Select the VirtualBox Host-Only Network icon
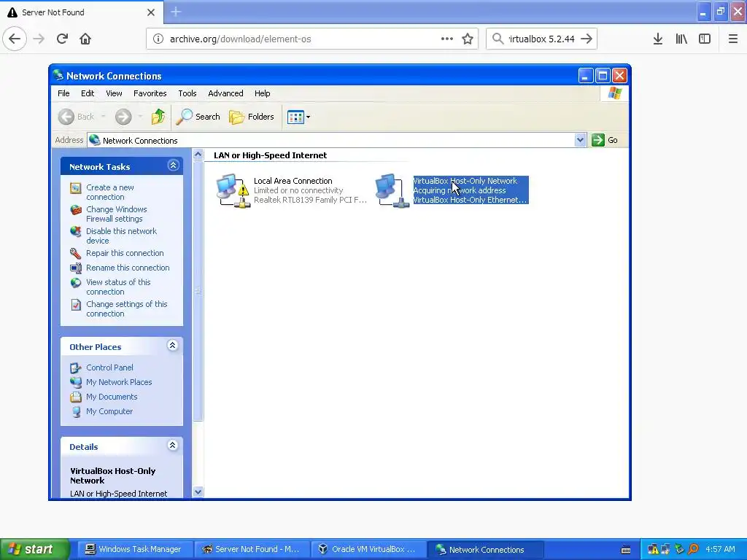This screenshot has width=747, height=560. 392,190
